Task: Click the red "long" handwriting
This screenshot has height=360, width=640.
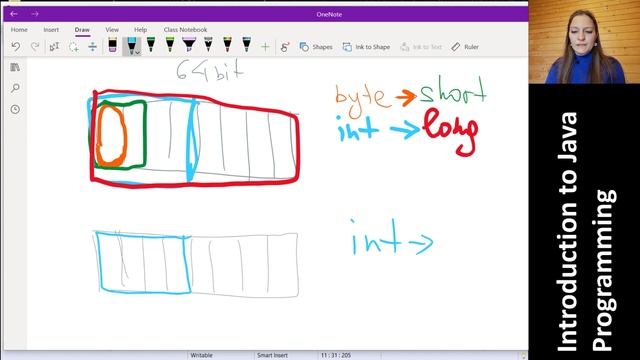Action: pos(451,131)
